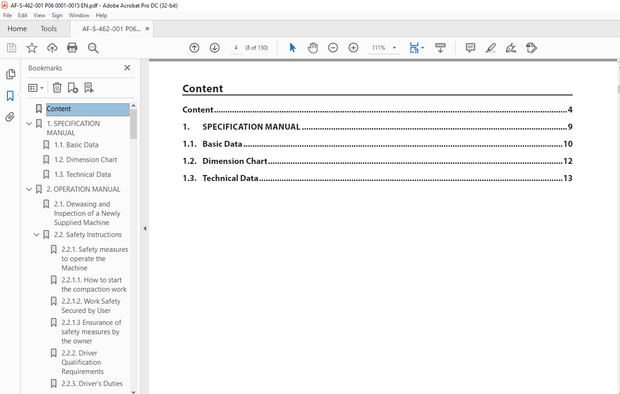Open fit page options dropdown arrow
The image size is (620, 394).
[x=423, y=48]
